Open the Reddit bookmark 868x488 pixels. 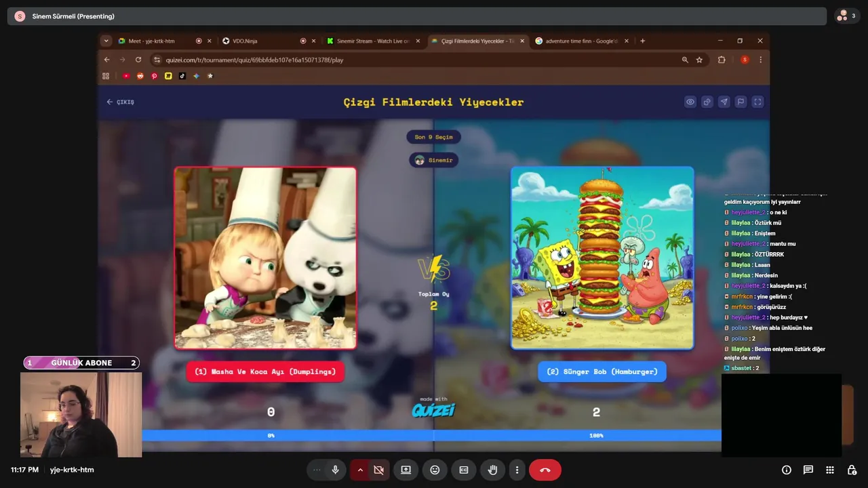[x=140, y=76]
